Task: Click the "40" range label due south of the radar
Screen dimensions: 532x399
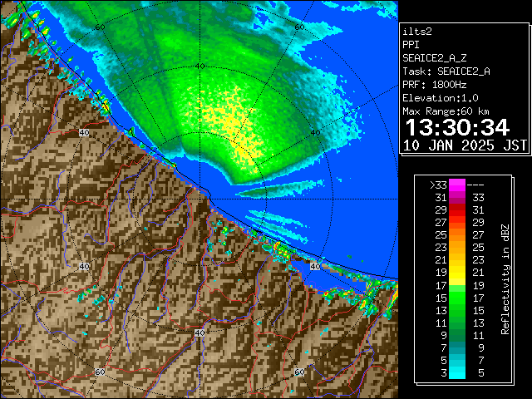Action: 199,332
